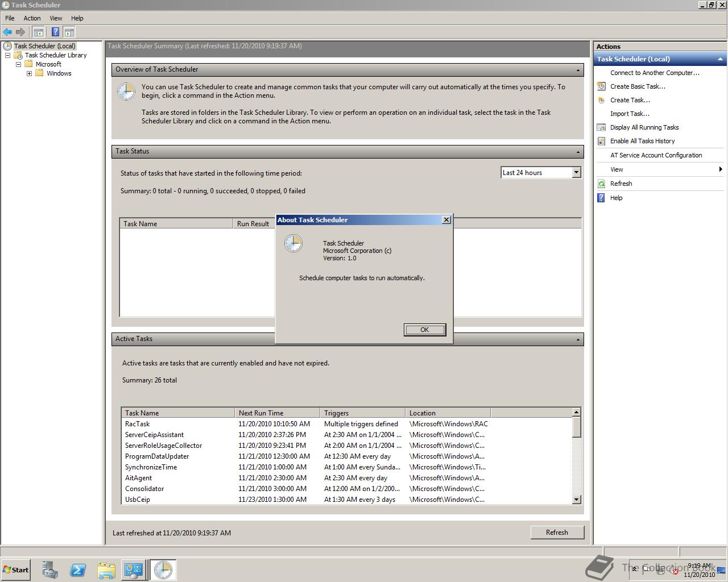Viewport: 728px width, 582px height.
Task: Open Server Manager from the taskbar
Action: coord(50,570)
